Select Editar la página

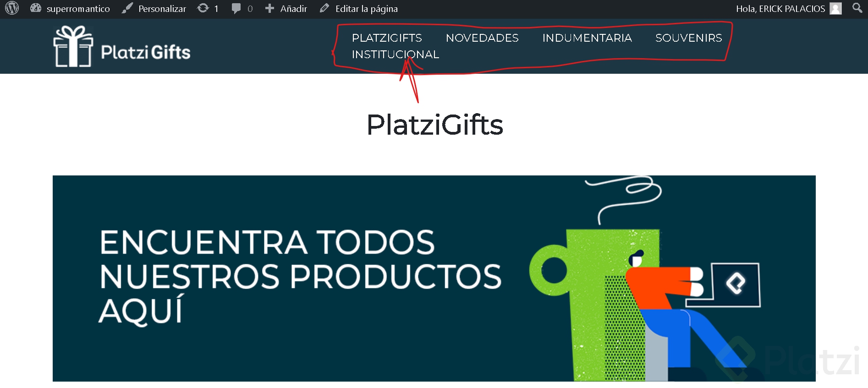point(366,9)
